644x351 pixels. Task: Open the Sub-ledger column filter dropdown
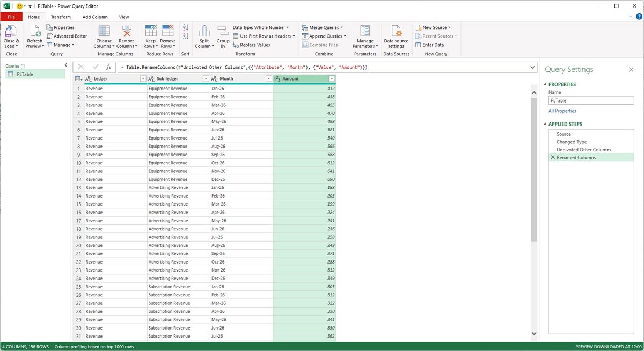point(206,79)
